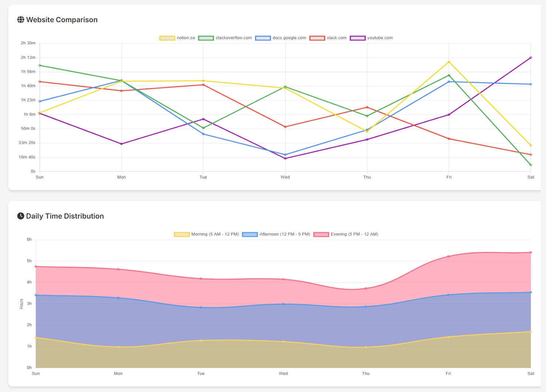Select Afternoon data point on Saturday
Screen dimensions: 546x392
click(531, 292)
